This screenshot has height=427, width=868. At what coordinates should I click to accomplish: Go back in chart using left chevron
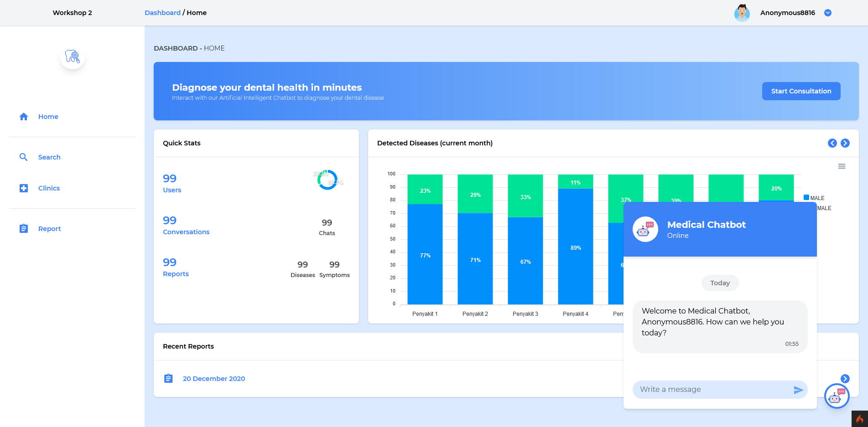[832, 143]
